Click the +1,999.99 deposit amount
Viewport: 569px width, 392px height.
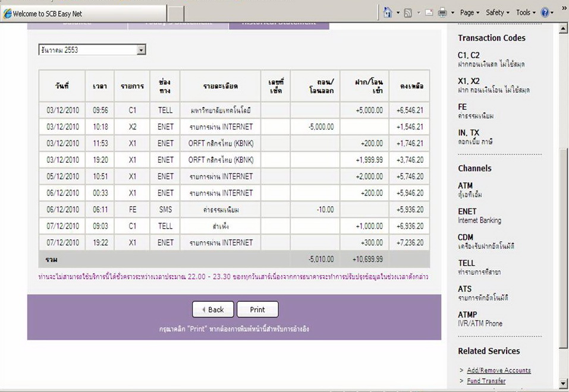pyautogui.click(x=369, y=160)
